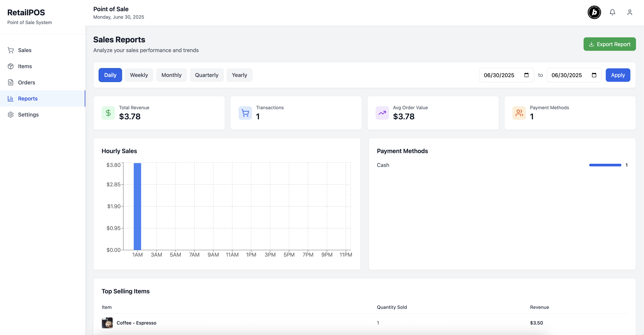Go to Orders in the sidebar
The height and width of the screenshot is (335, 644).
(26, 83)
